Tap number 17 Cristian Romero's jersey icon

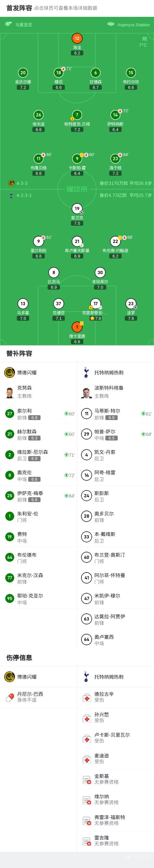(96, 304)
